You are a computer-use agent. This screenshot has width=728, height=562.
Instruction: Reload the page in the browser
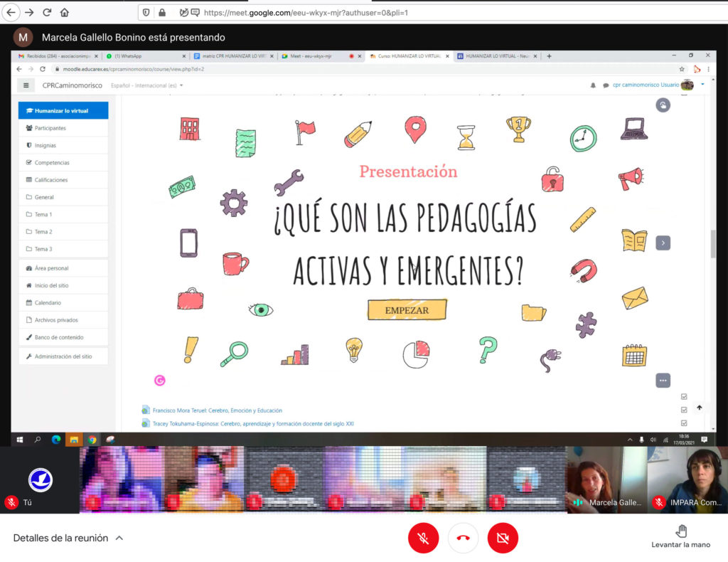(47, 12)
